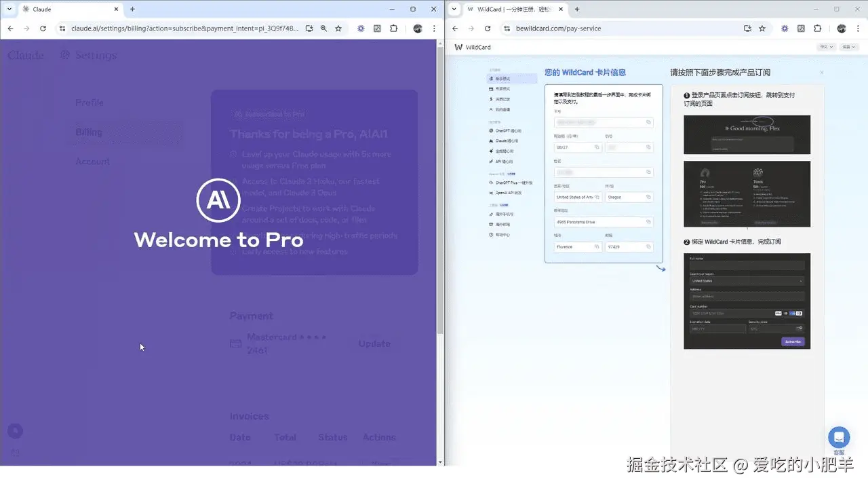
Task: Open the payment form Subscribe screenshot
Action: [747, 301]
